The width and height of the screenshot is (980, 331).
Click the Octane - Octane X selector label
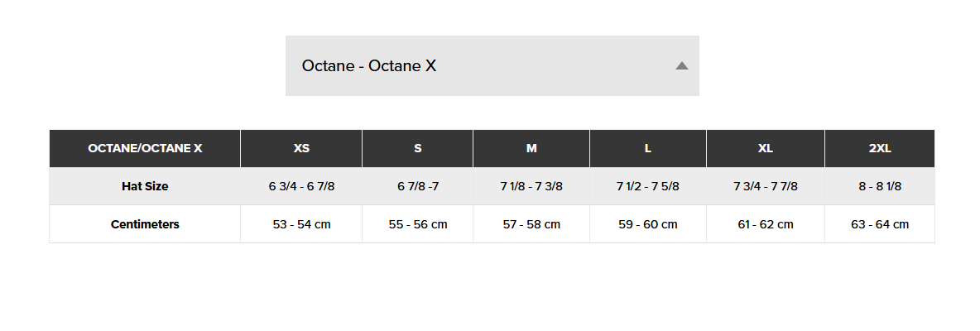pyautogui.click(x=369, y=65)
